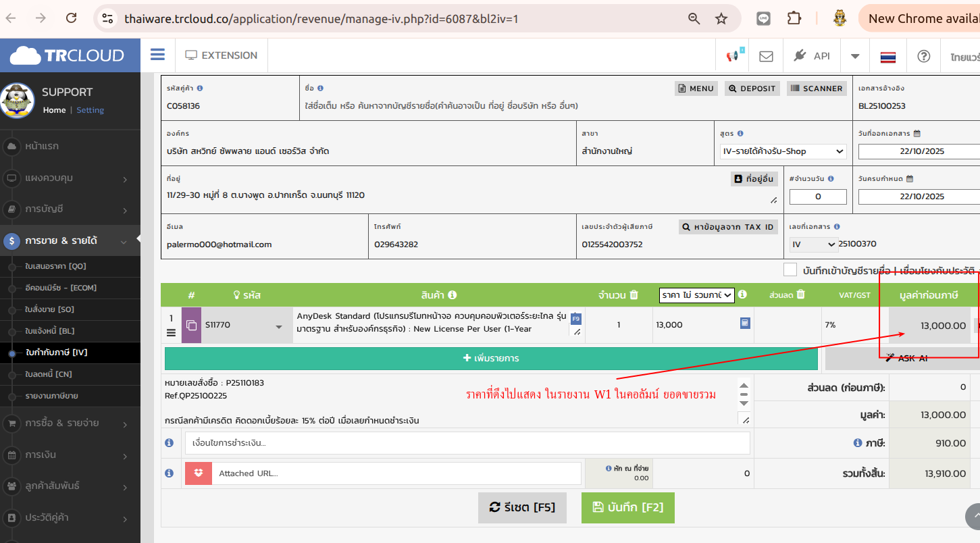Click the green บันทึก [F2] save button

point(627,507)
